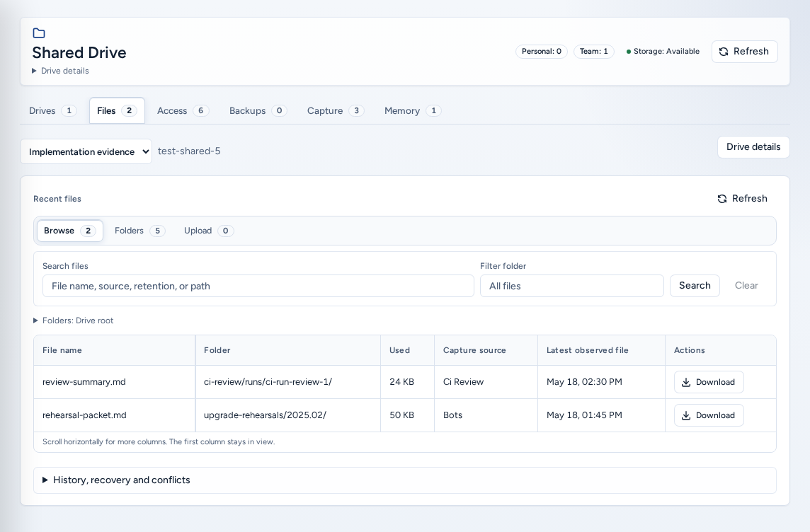This screenshot has width=810, height=532.
Task: Download review-summary.md
Action: tap(709, 382)
